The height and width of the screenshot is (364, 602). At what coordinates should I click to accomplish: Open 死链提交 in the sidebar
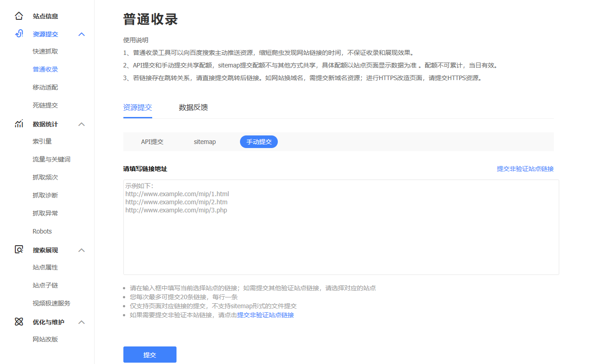(45, 105)
